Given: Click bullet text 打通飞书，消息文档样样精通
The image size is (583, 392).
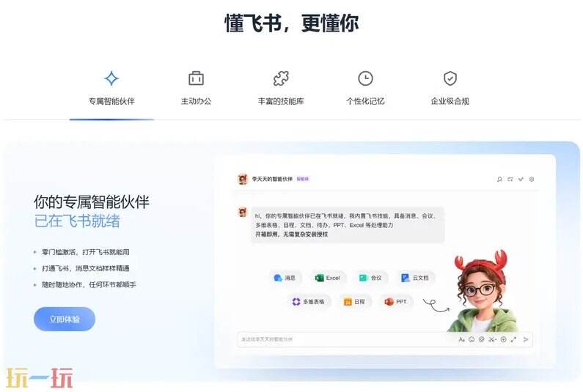Looking at the screenshot, I should 86,268.
